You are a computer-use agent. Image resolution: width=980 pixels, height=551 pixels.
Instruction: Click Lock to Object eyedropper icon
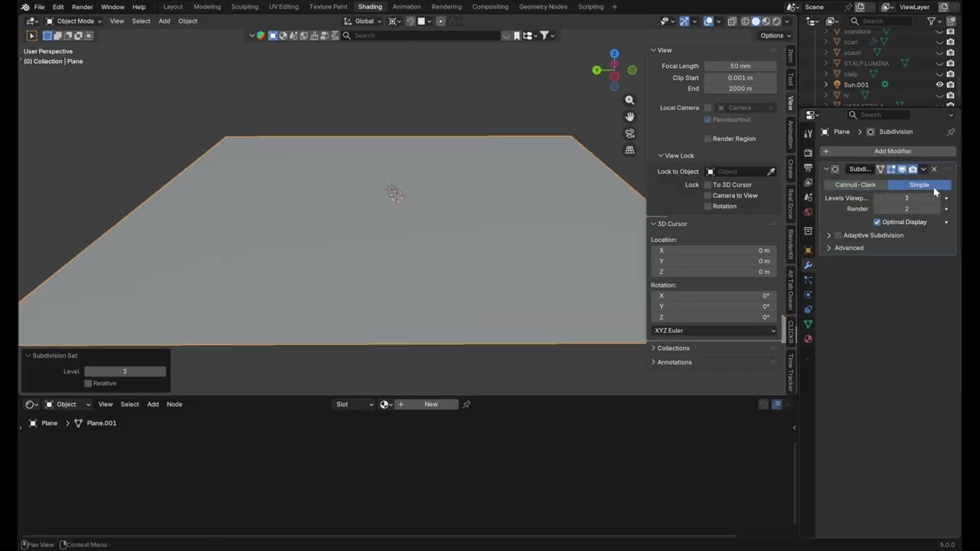click(771, 171)
